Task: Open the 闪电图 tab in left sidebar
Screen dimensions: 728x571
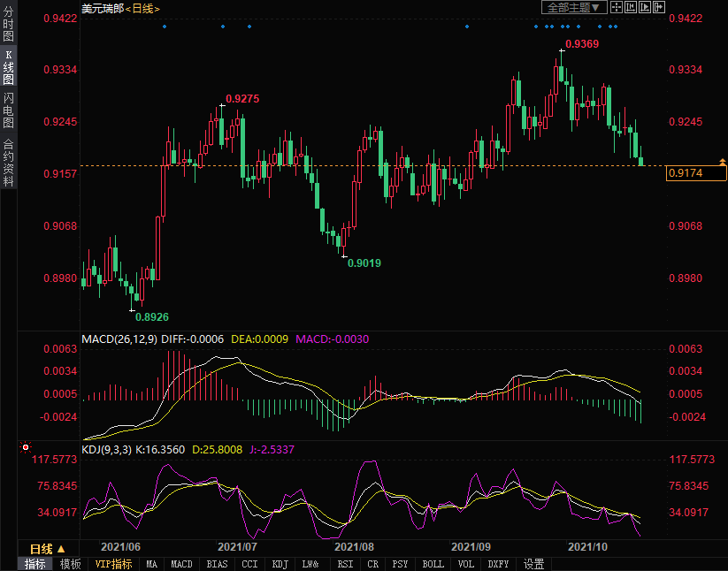Action: pyautogui.click(x=8, y=110)
